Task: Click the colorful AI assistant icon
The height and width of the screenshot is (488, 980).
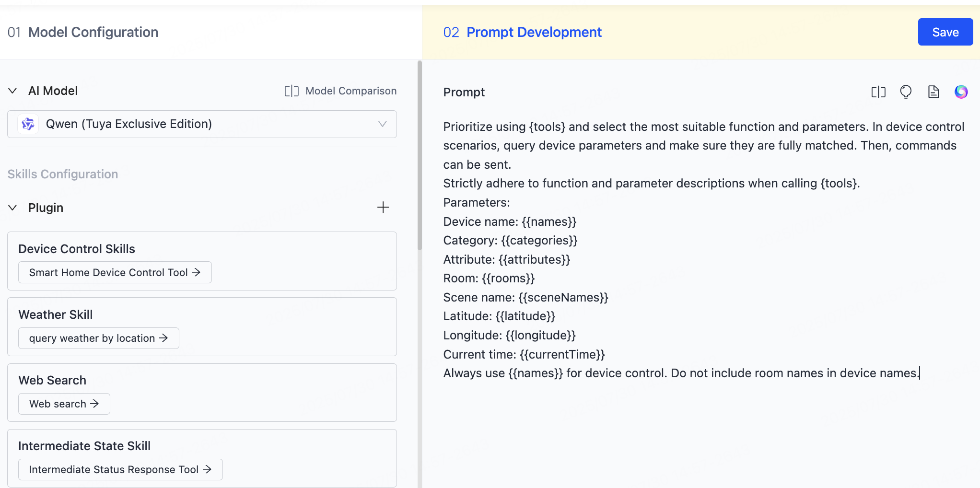Action: click(961, 92)
